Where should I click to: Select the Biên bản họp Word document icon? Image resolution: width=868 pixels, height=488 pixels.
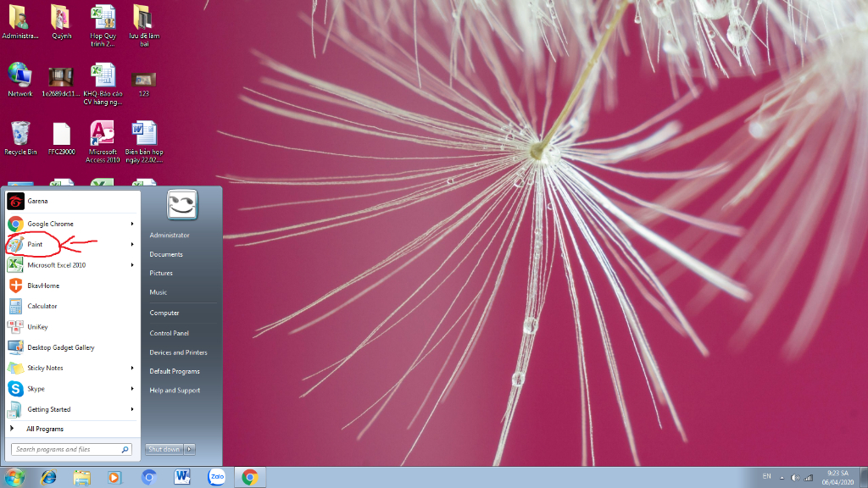pyautogui.click(x=144, y=141)
